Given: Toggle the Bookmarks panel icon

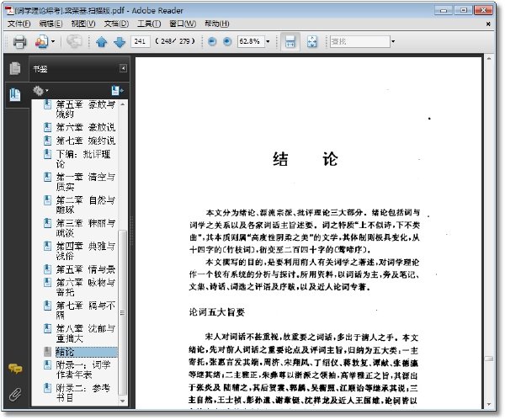Looking at the screenshot, I should tap(15, 95).
